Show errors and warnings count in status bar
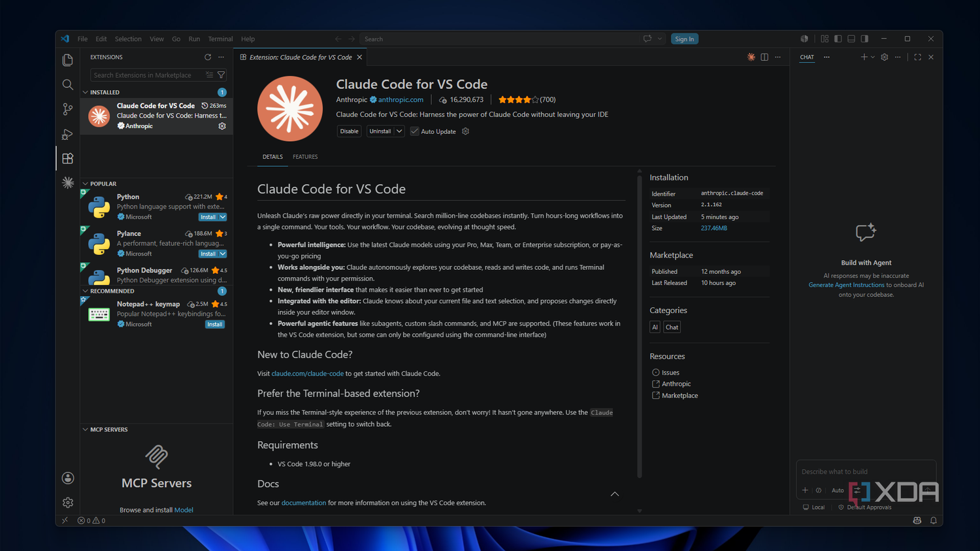 (x=91, y=521)
